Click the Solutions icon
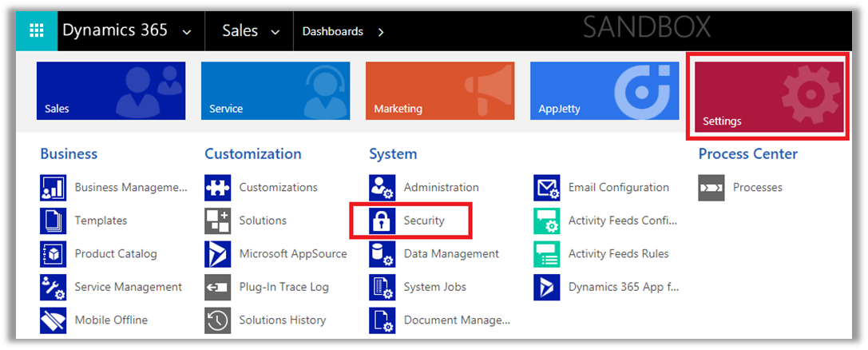The height and width of the screenshot is (350, 868). click(x=218, y=221)
